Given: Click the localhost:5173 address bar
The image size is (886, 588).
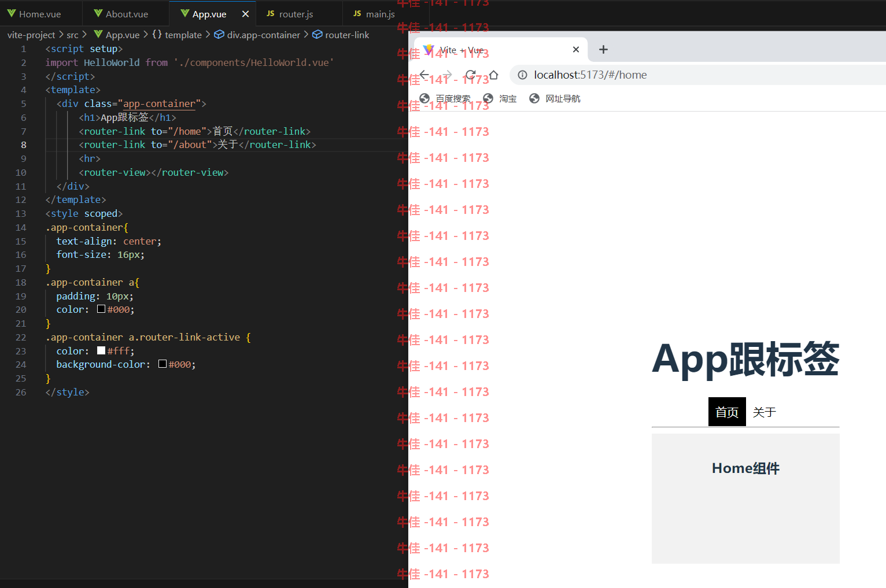Looking at the screenshot, I should pos(697,75).
